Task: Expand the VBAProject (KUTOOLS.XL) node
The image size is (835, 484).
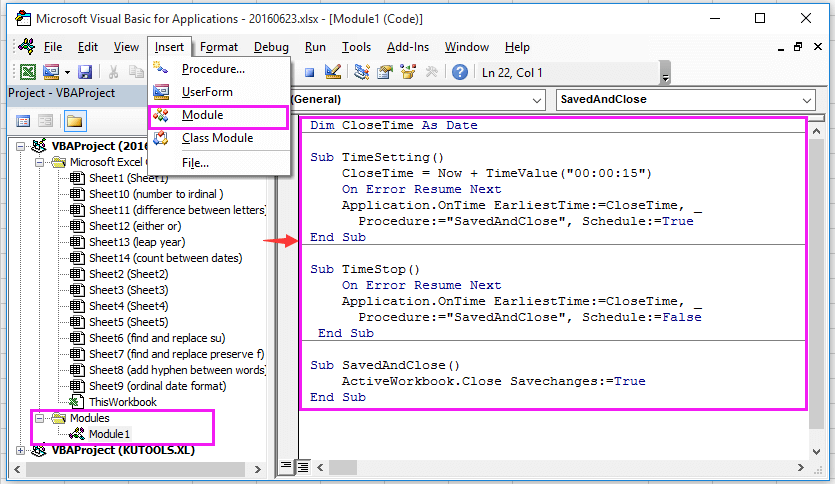Action: pos(23,450)
